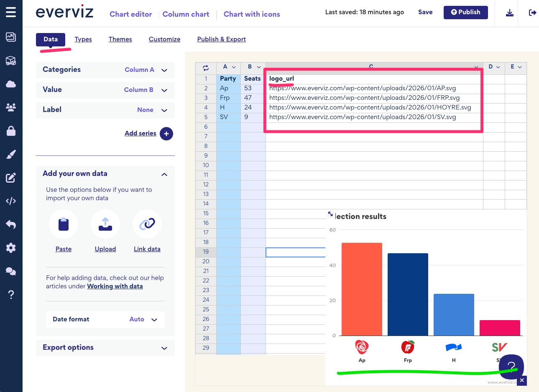Image resolution: width=539 pixels, height=392 pixels.
Task: Collapse the Add your own data section
Action: click(x=164, y=174)
